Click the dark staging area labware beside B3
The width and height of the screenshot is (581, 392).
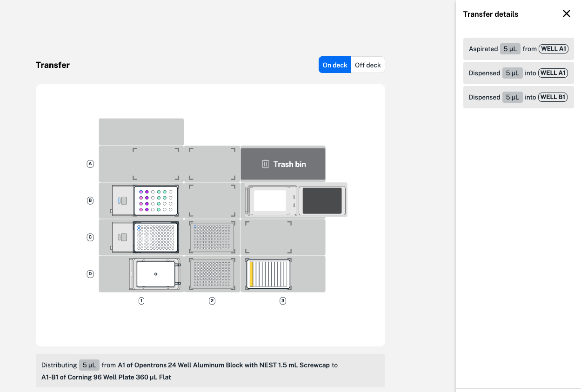[x=322, y=200]
